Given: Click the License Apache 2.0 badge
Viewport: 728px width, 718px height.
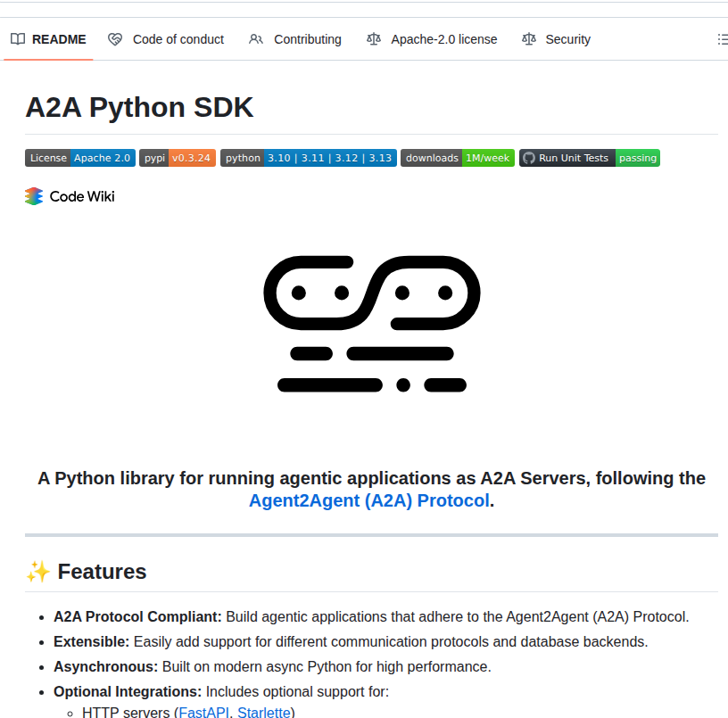Looking at the screenshot, I should click(x=79, y=158).
